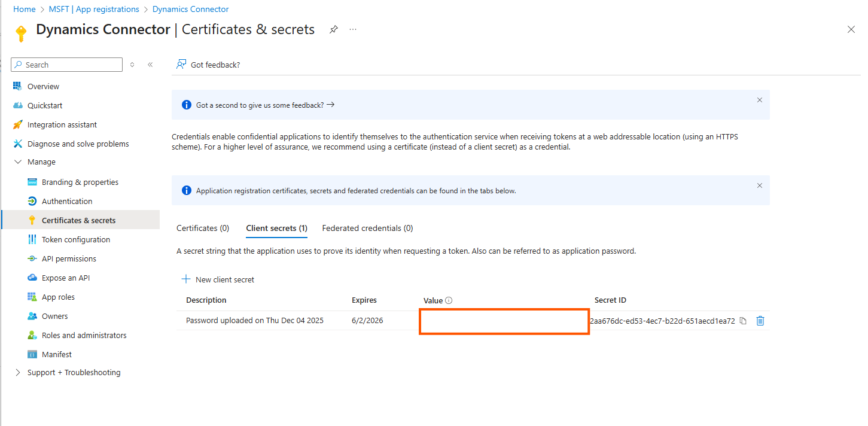
Task: Delete the client secret with trash icon
Action: point(760,321)
